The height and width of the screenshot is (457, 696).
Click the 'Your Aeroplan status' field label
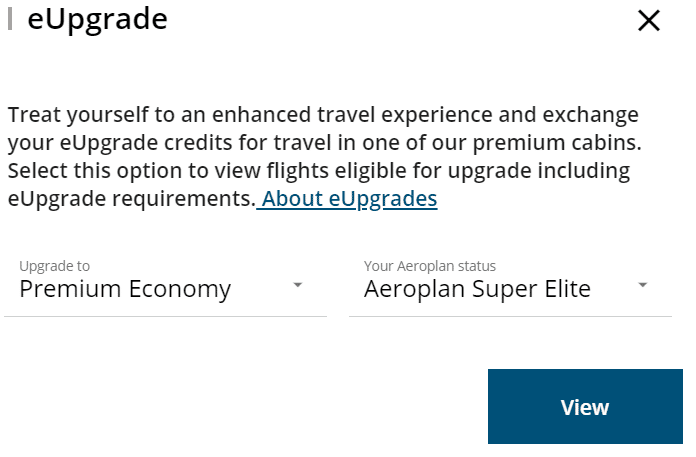(429, 266)
